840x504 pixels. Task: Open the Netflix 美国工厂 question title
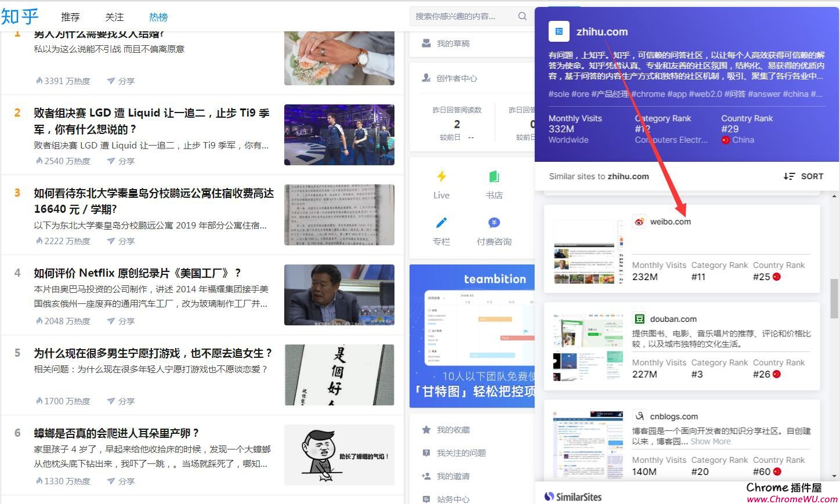(137, 273)
